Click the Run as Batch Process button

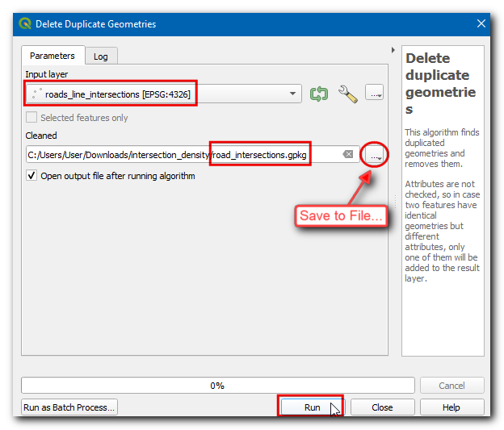coord(69,407)
